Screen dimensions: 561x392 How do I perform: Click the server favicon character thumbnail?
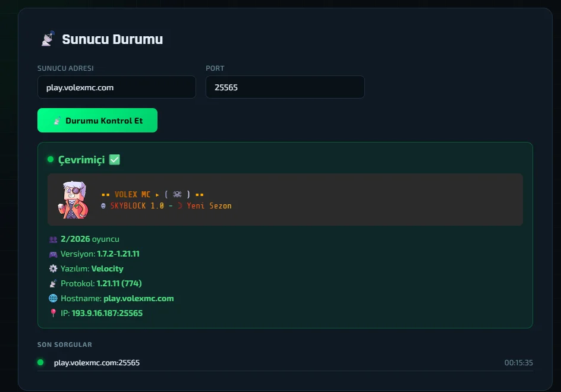pyautogui.click(x=73, y=200)
